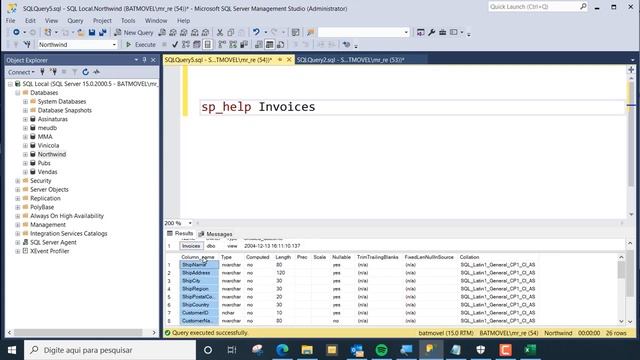Screen dimensions: 640x360
Task: Open the File menu
Action: tap(11, 20)
